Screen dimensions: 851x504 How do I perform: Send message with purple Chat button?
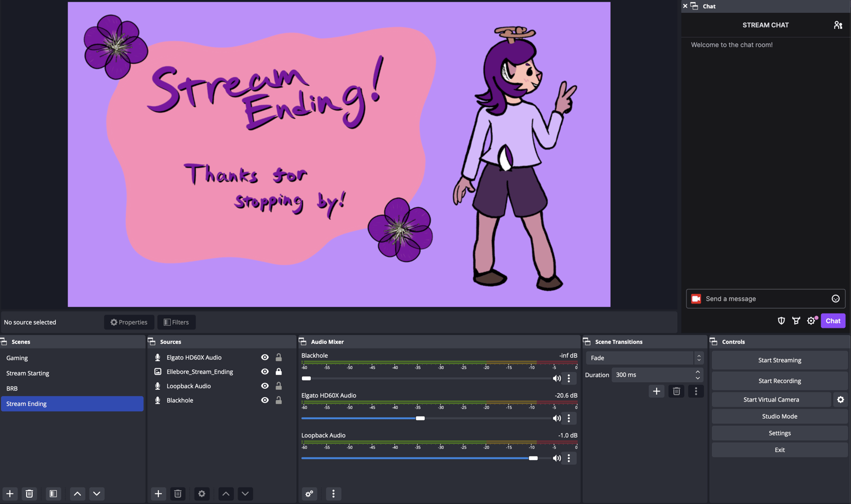pyautogui.click(x=833, y=321)
